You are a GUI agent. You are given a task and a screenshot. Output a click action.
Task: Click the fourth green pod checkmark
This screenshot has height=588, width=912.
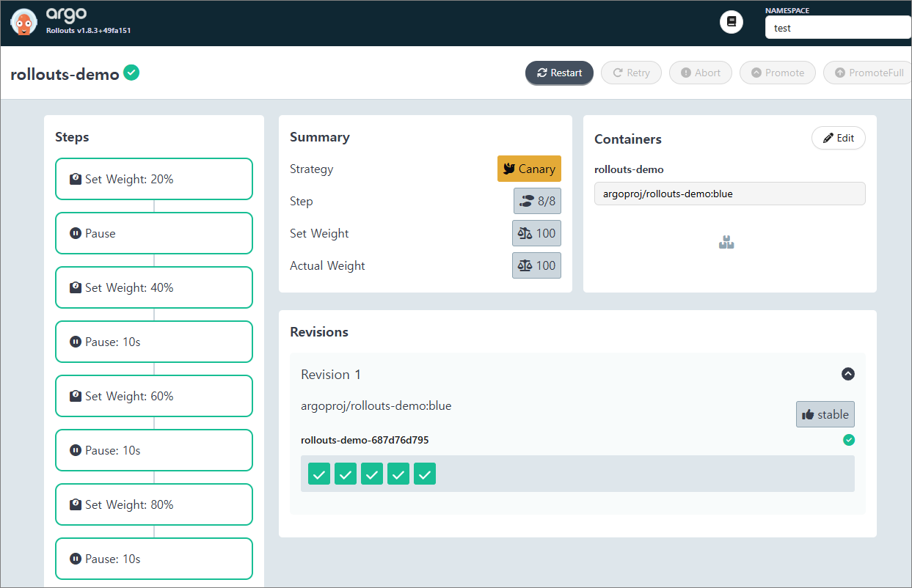398,474
